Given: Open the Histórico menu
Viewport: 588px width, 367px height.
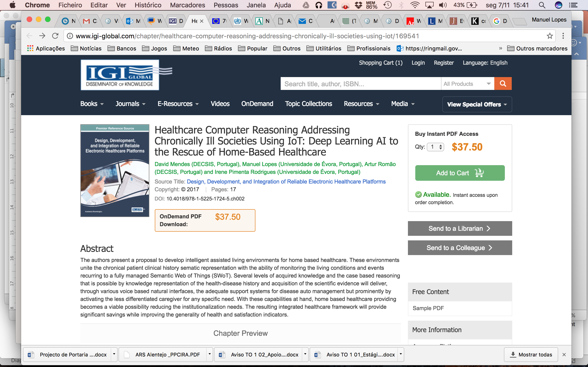Looking at the screenshot, I should coord(148,5).
